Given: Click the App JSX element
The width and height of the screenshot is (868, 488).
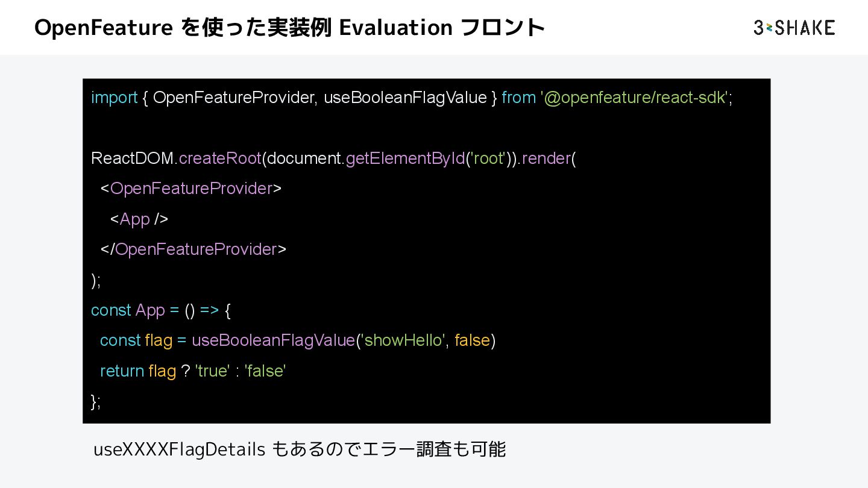Looking at the screenshot, I should click(x=139, y=219).
